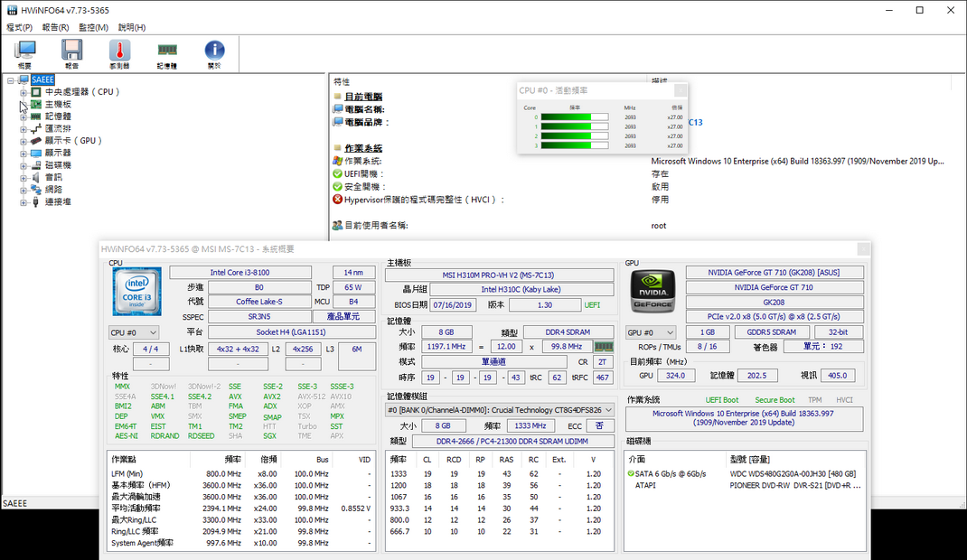
Task: Select the 磁碟機 tree item
Action: pos(58,165)
